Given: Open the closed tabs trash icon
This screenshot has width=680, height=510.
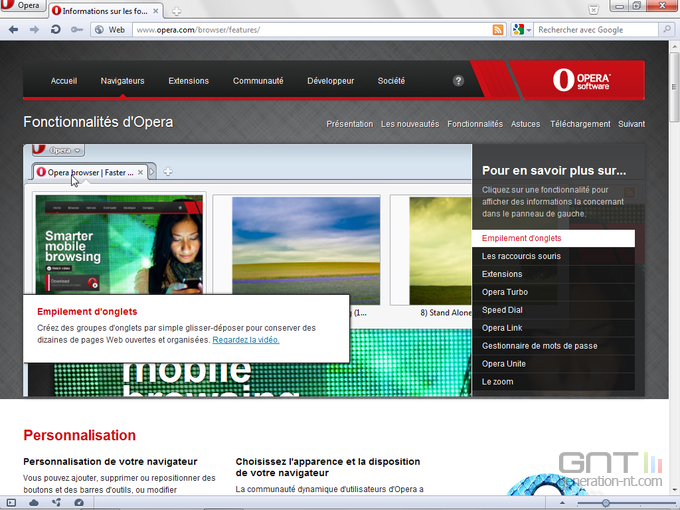Looking at the screenshot, I should point(593,9).
